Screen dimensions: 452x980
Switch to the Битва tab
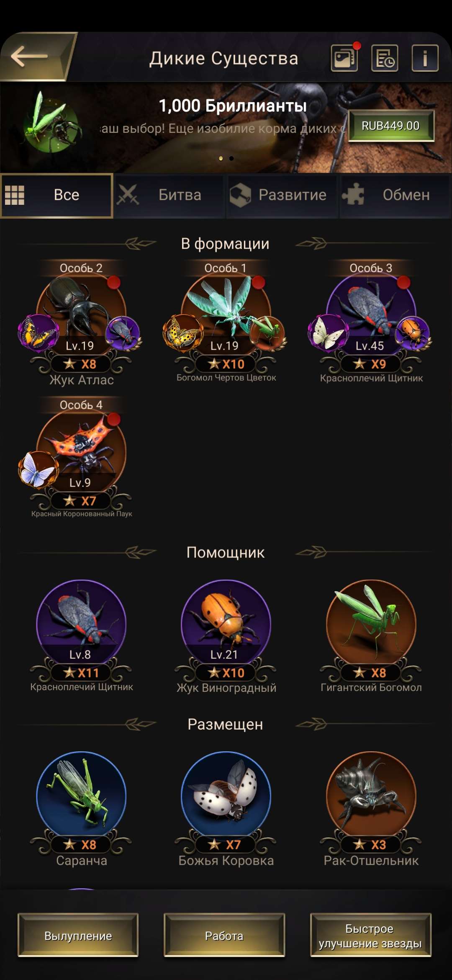pos(169,195)
